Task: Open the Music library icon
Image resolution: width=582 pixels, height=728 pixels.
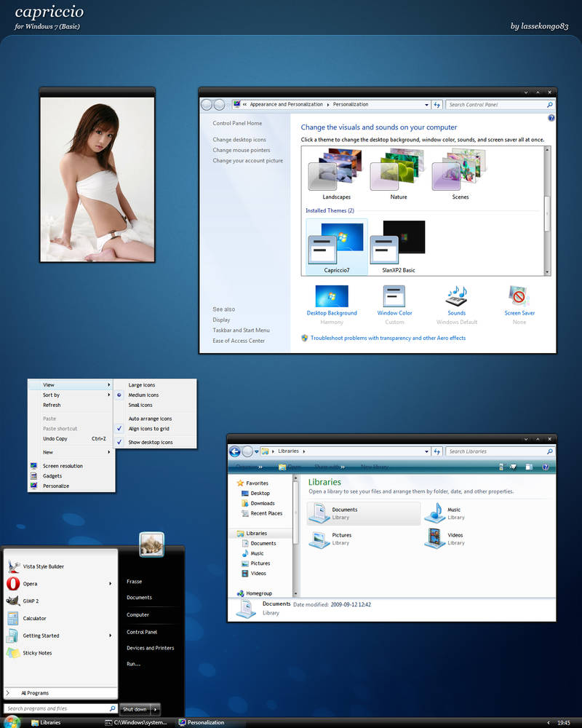Action: pos(435,513)
